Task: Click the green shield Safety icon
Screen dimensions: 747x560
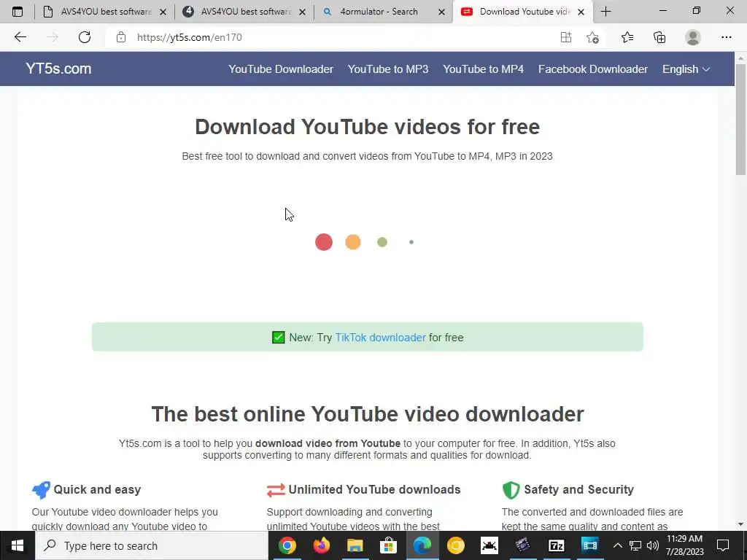Action: 511,489
